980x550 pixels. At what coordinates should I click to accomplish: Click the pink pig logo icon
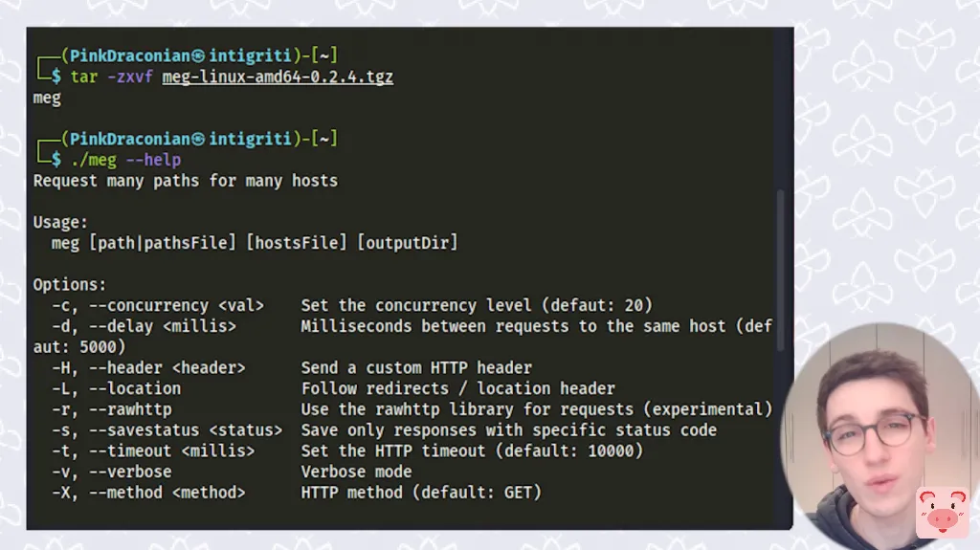click(x=942, y=513)
